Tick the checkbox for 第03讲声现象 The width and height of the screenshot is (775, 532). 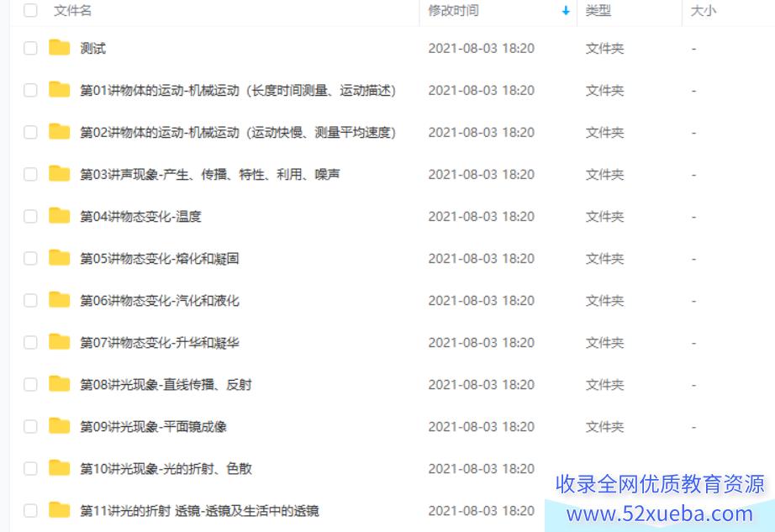(30, 174)
